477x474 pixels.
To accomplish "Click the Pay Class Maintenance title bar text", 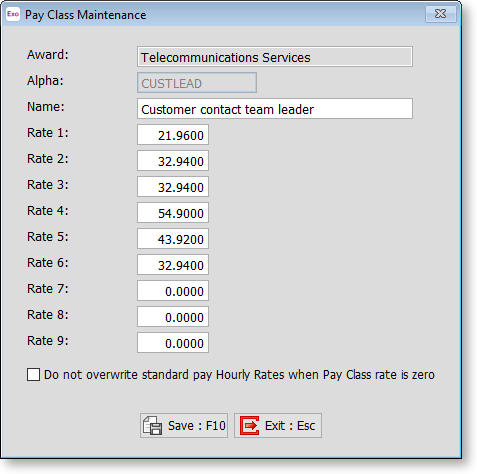I will pos(86,15).
